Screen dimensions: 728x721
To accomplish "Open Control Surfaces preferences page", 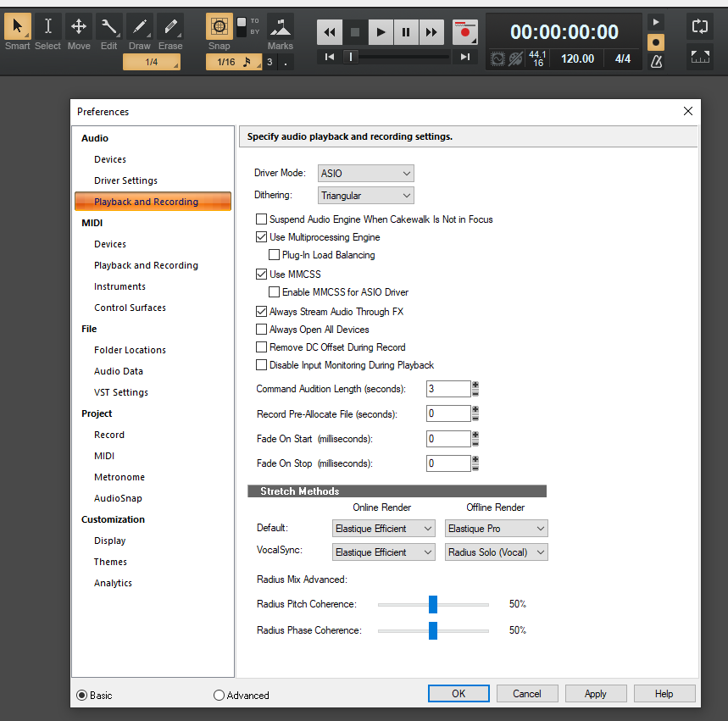I will point(130,308).
